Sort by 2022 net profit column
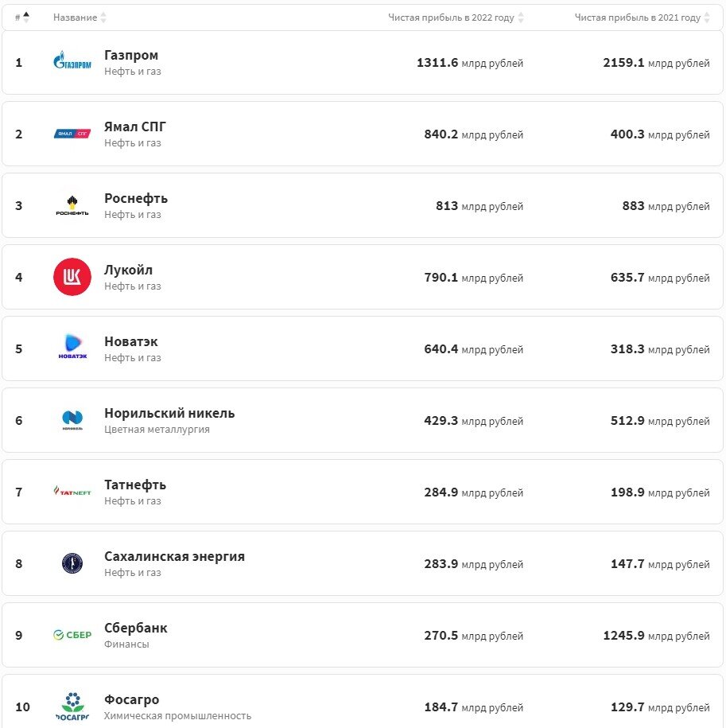Screen dimensions: 726x728 click(521, 18)
